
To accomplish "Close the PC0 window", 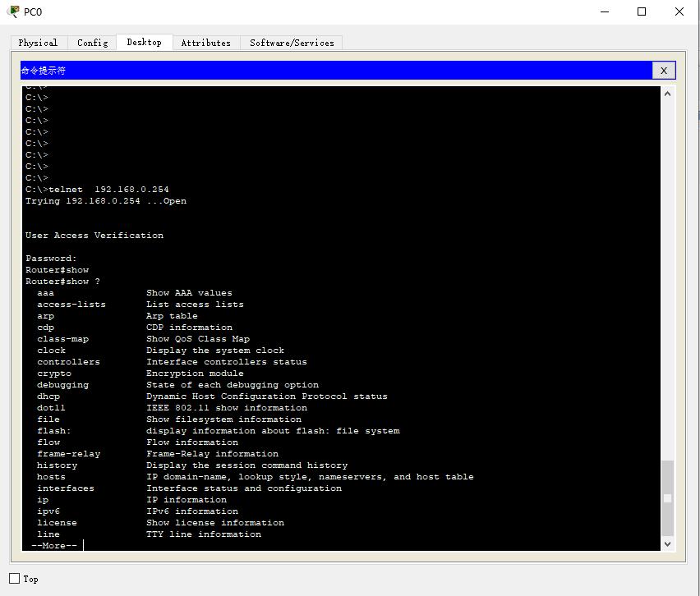I will coord(679,11).
